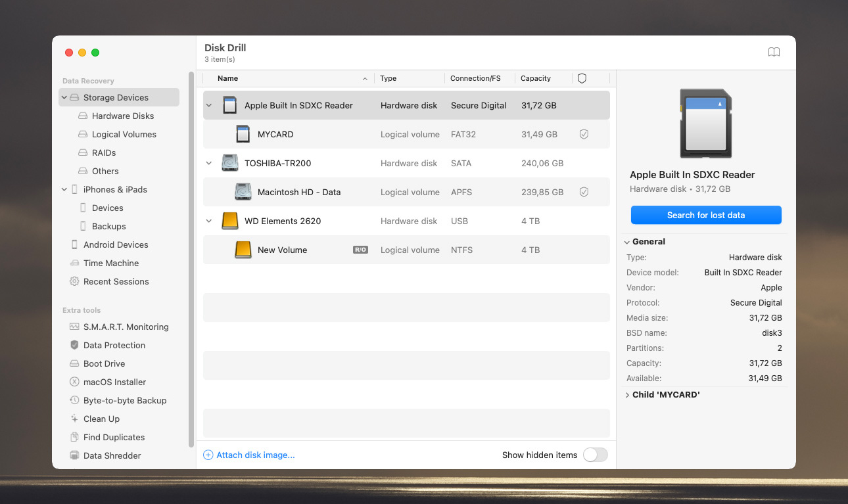
Task: Click the Data Shredder icon
Action: 74,455
